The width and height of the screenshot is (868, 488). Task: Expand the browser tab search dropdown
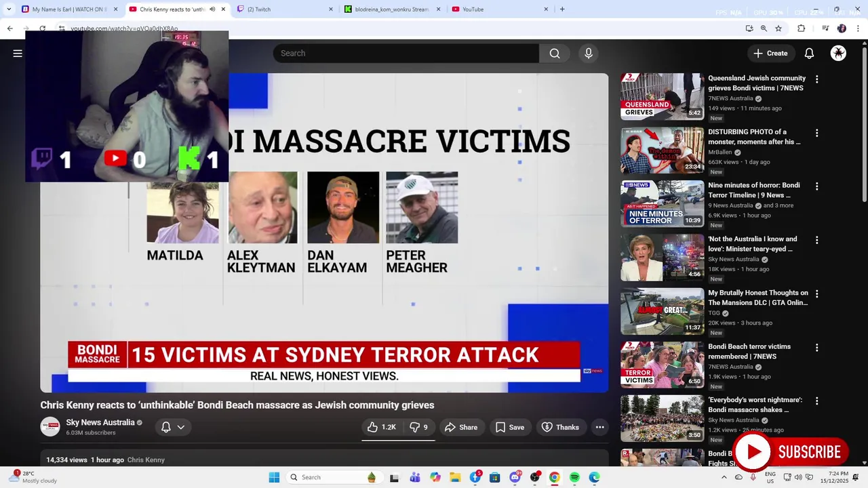[9, 9]
